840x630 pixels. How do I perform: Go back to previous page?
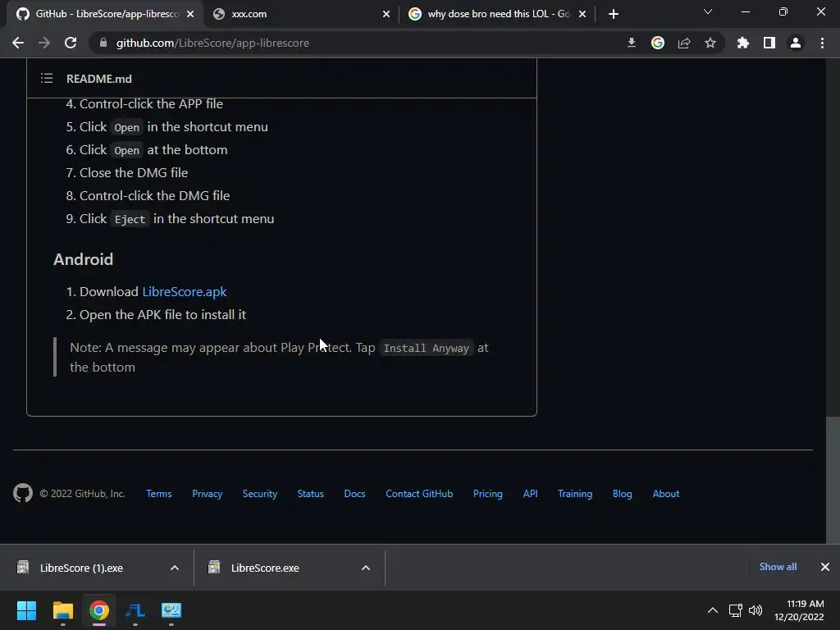tap(18, 43)
